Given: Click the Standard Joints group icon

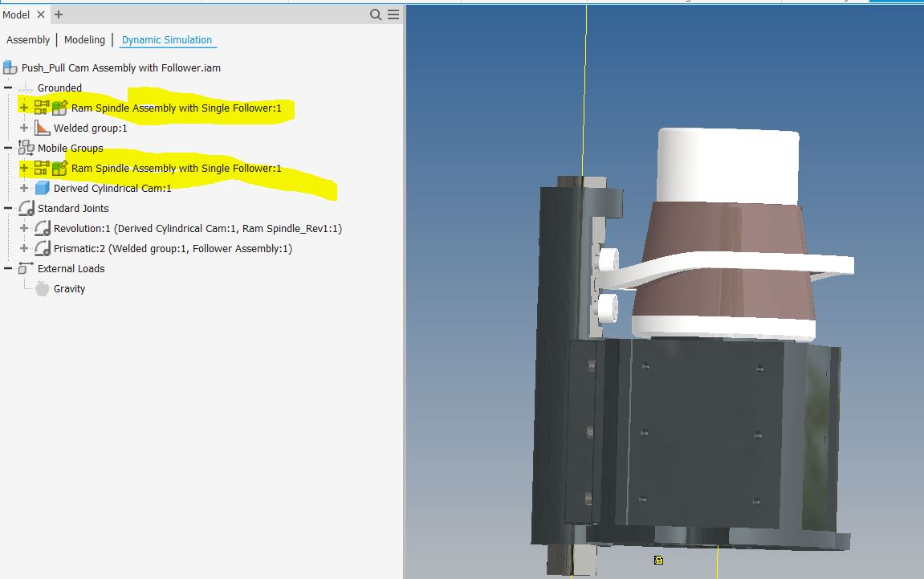Looking at the screenshot, I should click(x=26, y=208).
